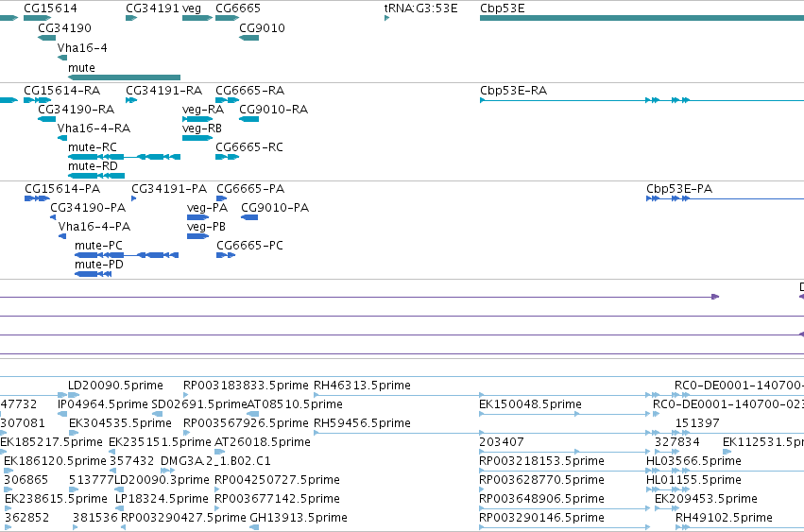Screen dimensions: 804x532
Task: Select the veg-PA protein label
Action: (x=207, y=208)
